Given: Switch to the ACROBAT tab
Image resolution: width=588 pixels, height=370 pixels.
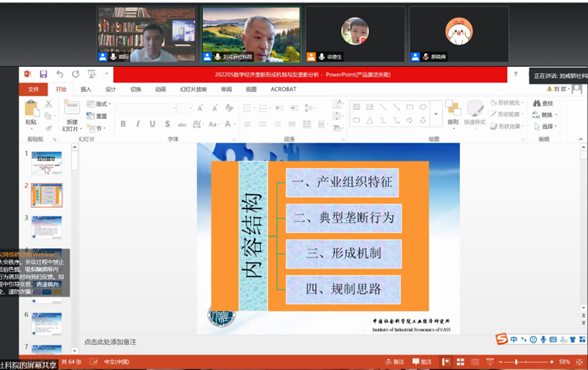Looking at the screenshot, I should point(284,89).
